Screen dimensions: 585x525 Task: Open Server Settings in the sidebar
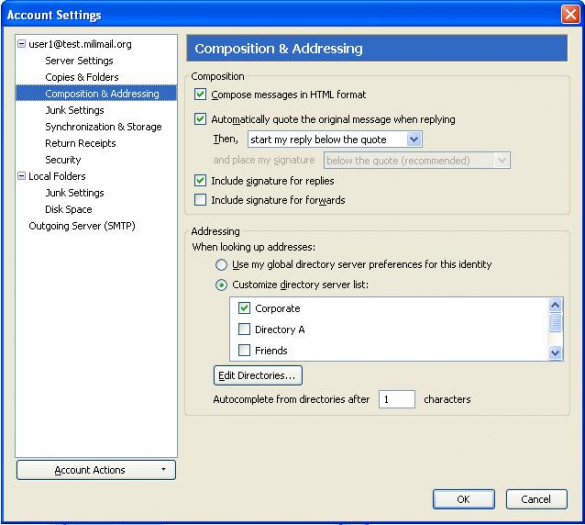point(79,60)
